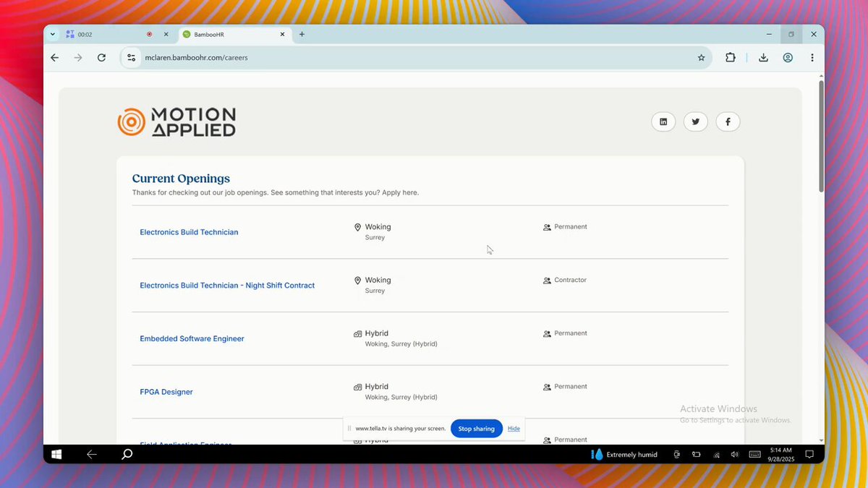This screenshot has width=868, height=488.
Task: Open notification center icon
Action: [x=809, y=455]
